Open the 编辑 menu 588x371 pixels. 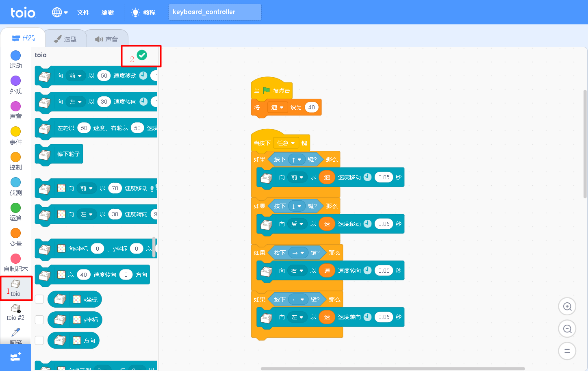click(x=108, y=12)
